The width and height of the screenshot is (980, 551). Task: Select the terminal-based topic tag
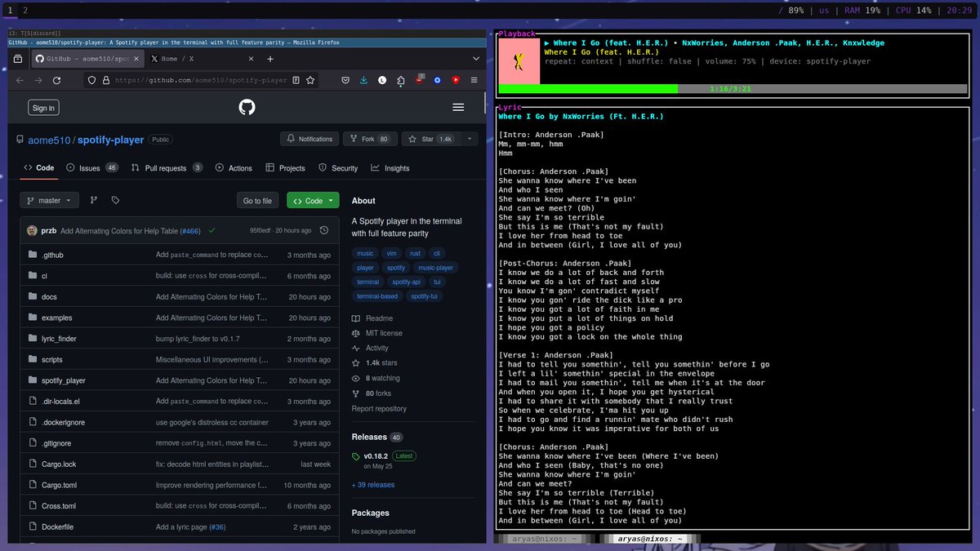point(377,296)
